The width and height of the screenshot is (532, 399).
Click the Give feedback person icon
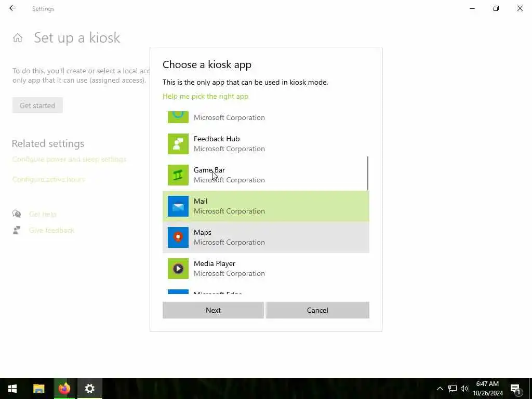[17, 230]
